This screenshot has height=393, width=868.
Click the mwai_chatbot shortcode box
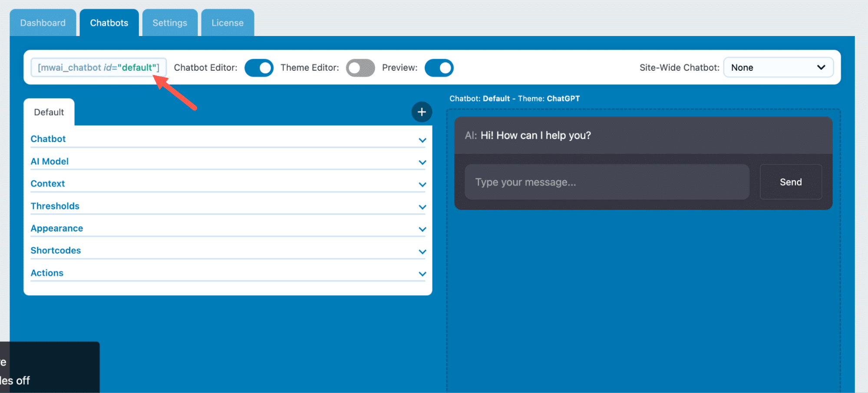point(99,68)
